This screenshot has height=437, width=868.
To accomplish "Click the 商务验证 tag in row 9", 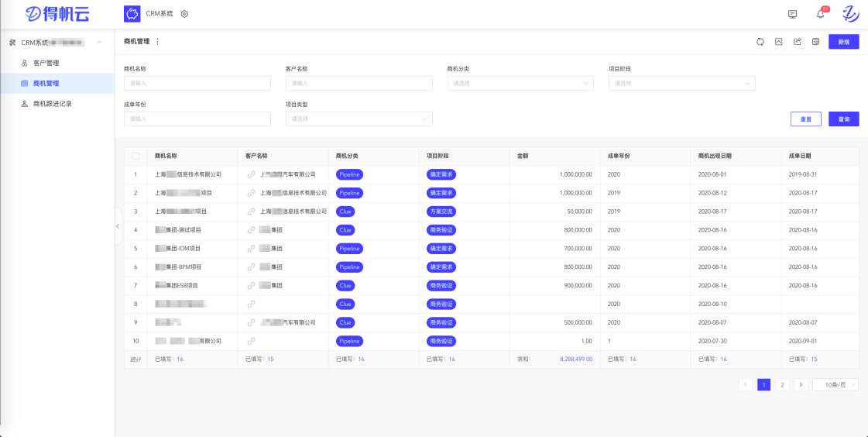I will tap(441, 322).
